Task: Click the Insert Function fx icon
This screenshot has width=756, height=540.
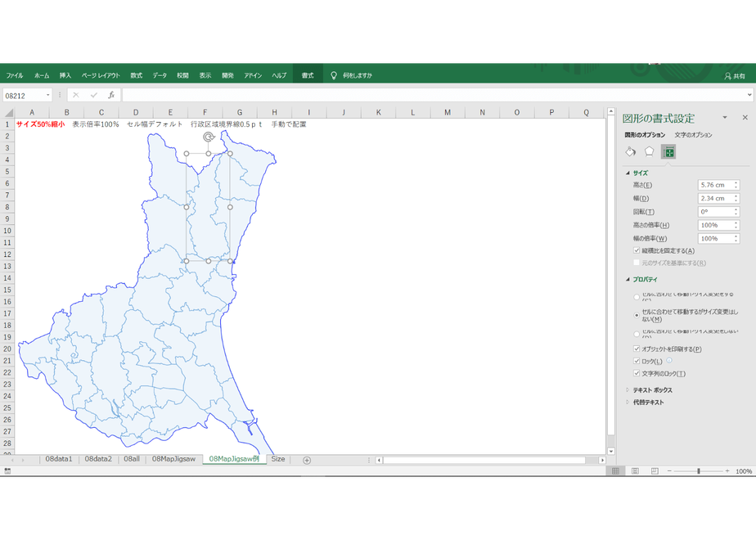Action: [111, 95]
